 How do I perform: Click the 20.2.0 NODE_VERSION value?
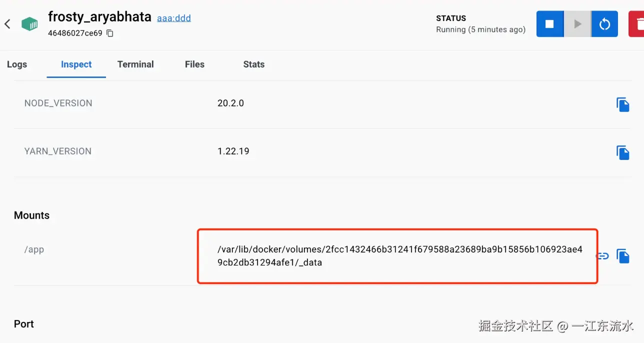(230, 103)
